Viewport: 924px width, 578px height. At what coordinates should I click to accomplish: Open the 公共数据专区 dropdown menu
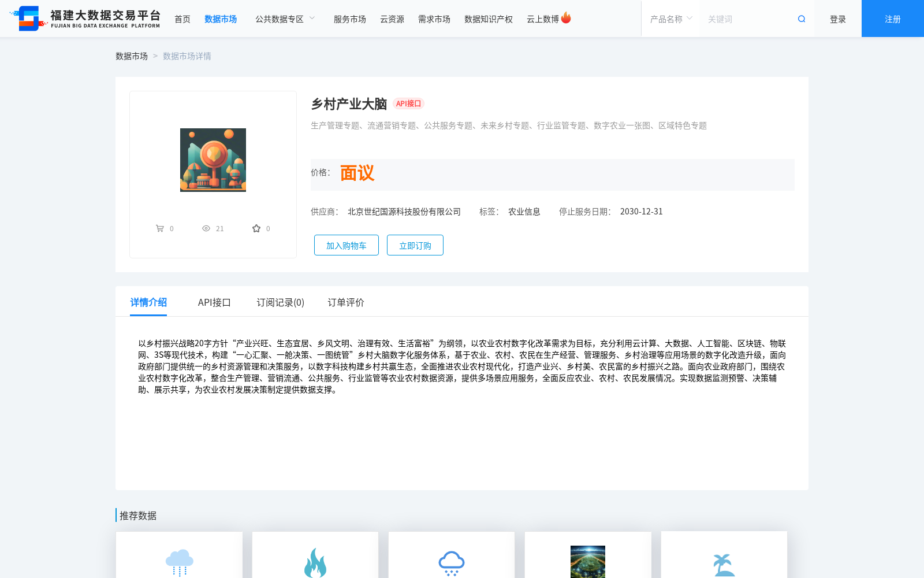pos(285,18)
